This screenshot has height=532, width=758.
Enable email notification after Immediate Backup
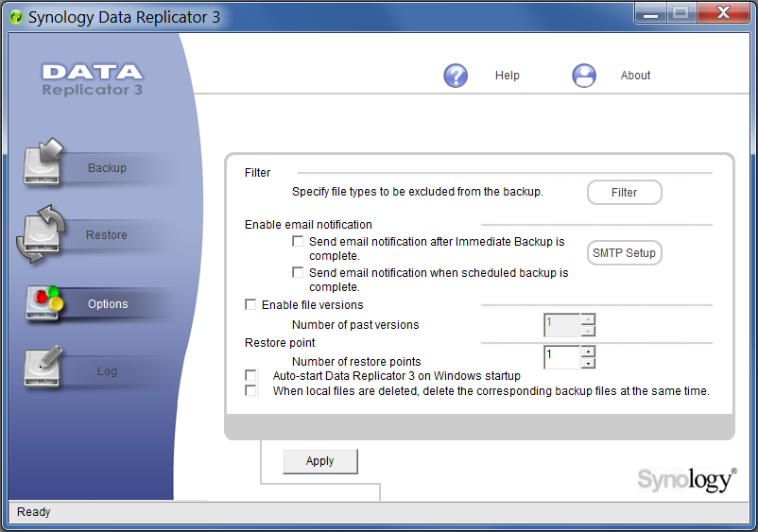pos(298,241)
